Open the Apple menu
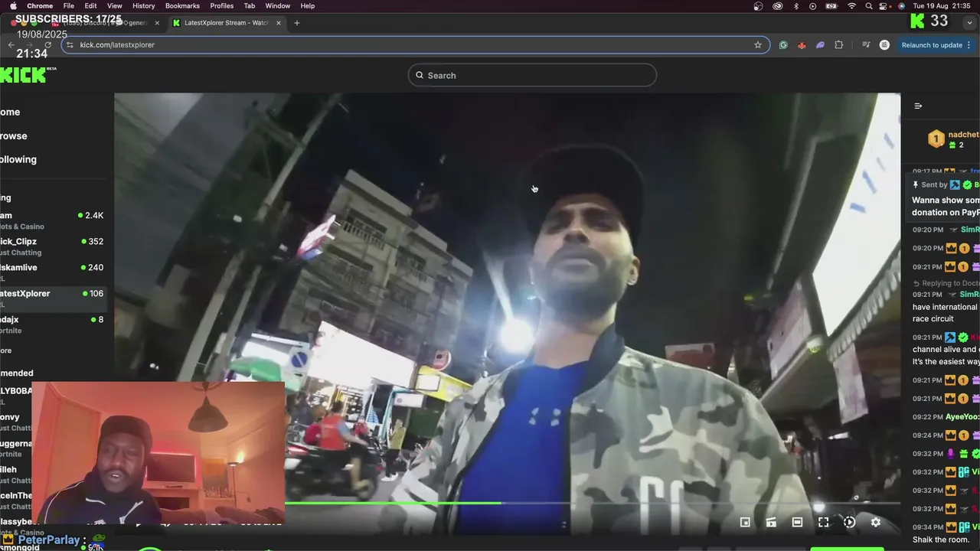 tap(13, 6)
